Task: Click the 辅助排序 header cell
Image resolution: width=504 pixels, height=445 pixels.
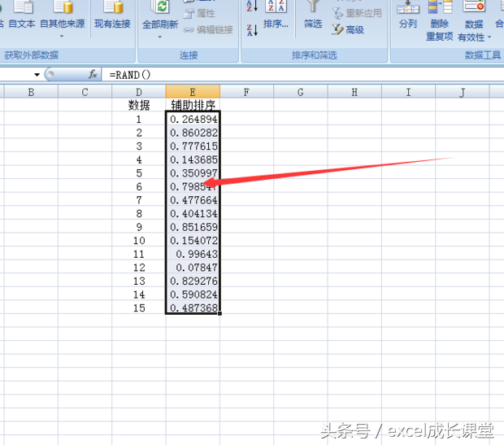Action: click(193, 105)
